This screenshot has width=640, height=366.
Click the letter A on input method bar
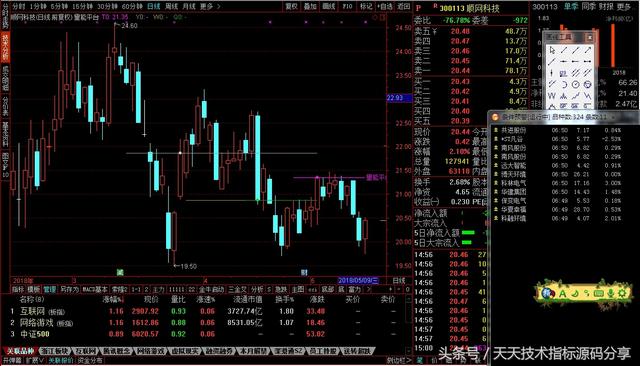click(x=562, y=293)
